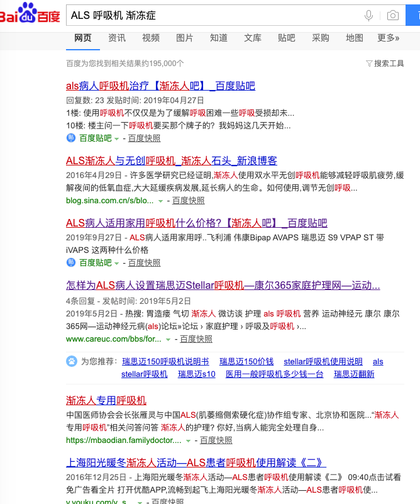
Task: Open suggestion 瑞思迈150价钱
Action: coord(246,362)
